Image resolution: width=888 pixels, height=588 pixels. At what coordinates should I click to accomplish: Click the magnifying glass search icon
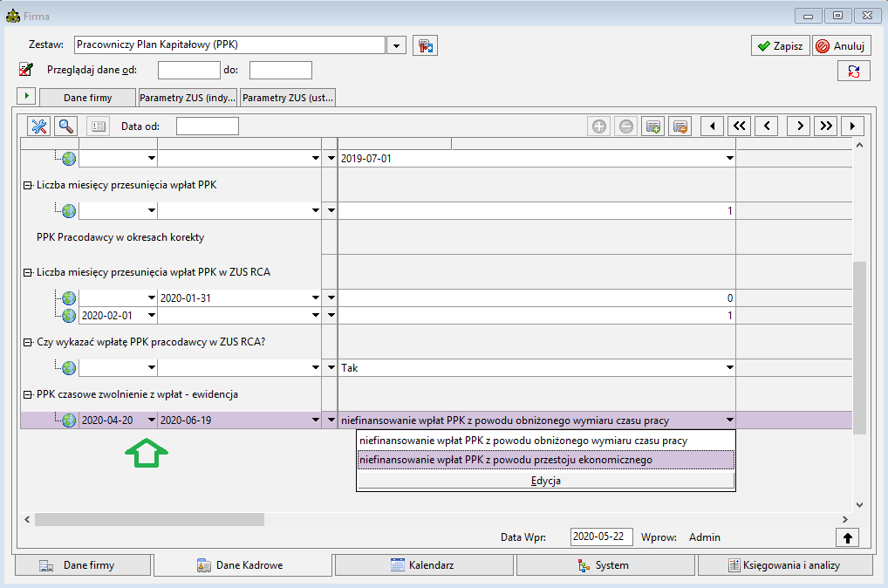[x=66, y=126]
